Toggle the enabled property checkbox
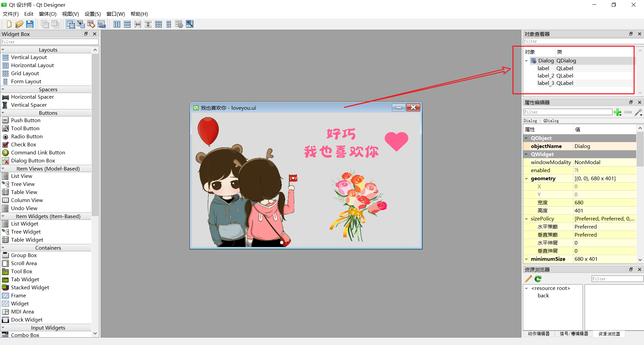This screenshot has width=644, height=345. 576,170
